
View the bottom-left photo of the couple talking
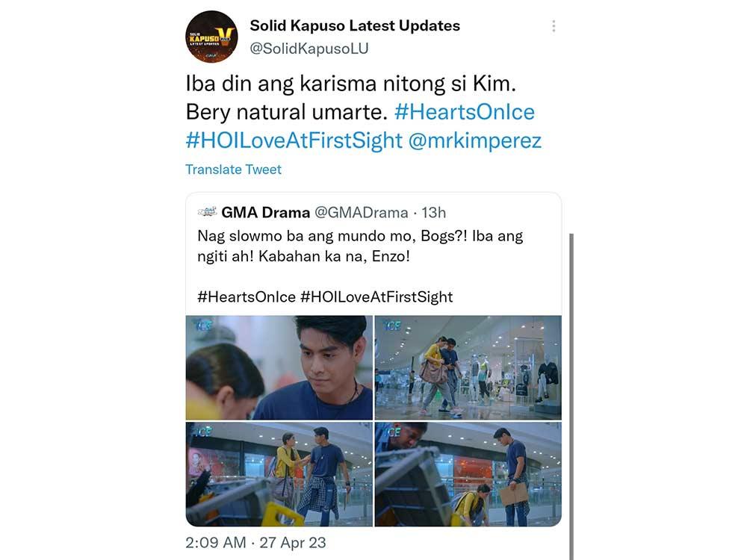click(279, 474)
